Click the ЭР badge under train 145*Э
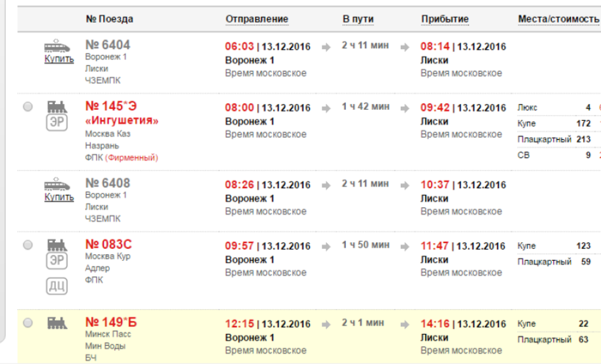 point(56,122)
